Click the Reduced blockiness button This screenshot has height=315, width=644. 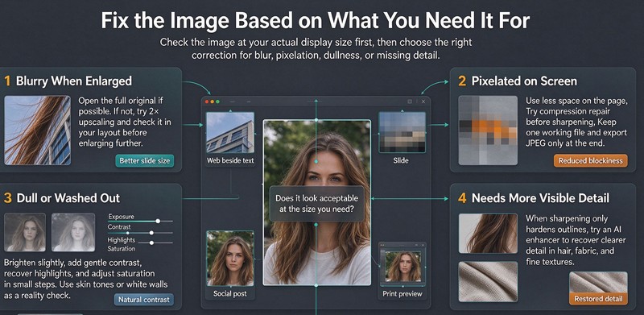591,161
